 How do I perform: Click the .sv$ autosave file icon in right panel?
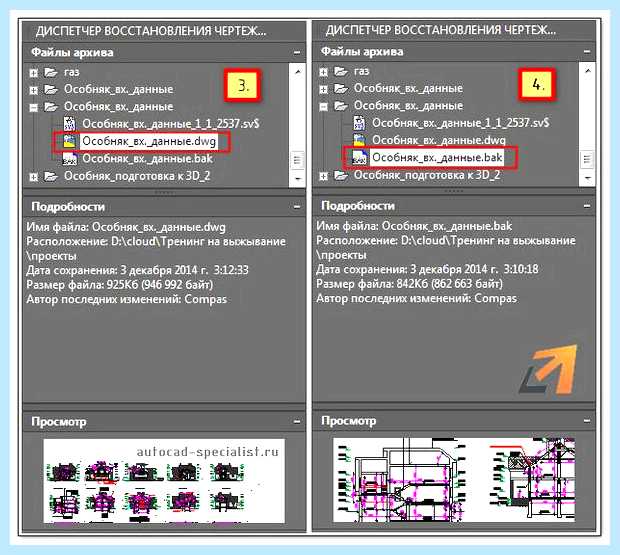359,123
